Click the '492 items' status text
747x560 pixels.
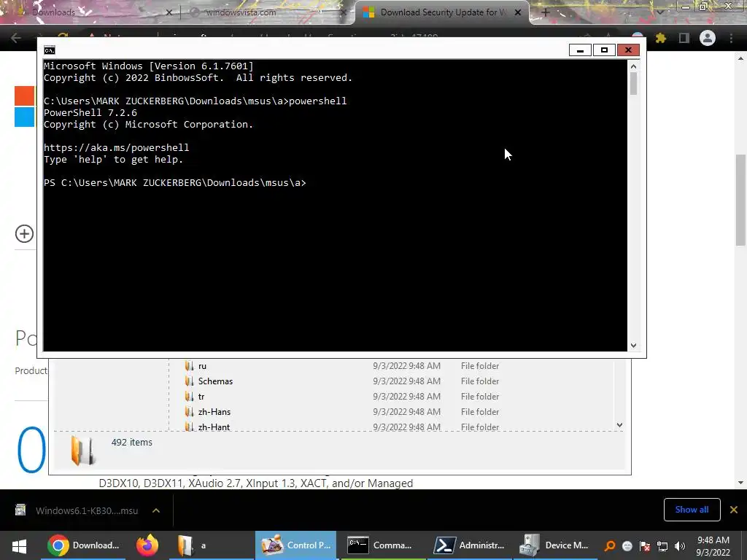click(132, 443)
